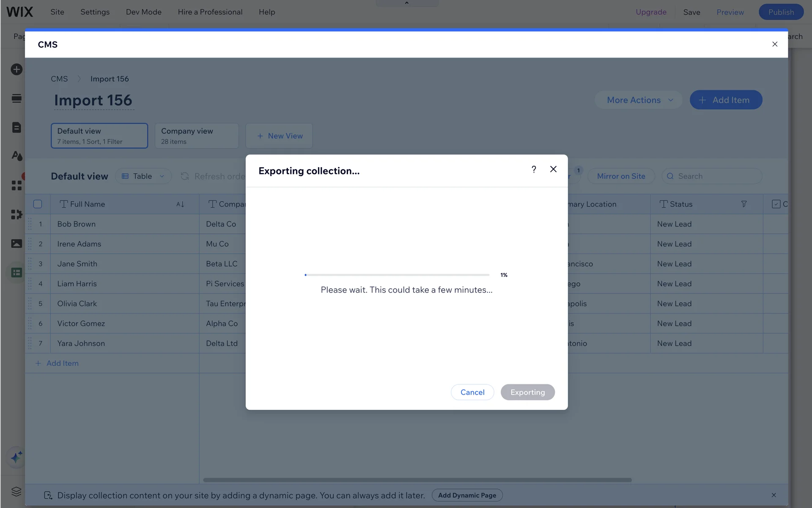Viewport: 812px width, 508px height.
Task: Open the Media sidebar icon
Action: pos(16,243)
